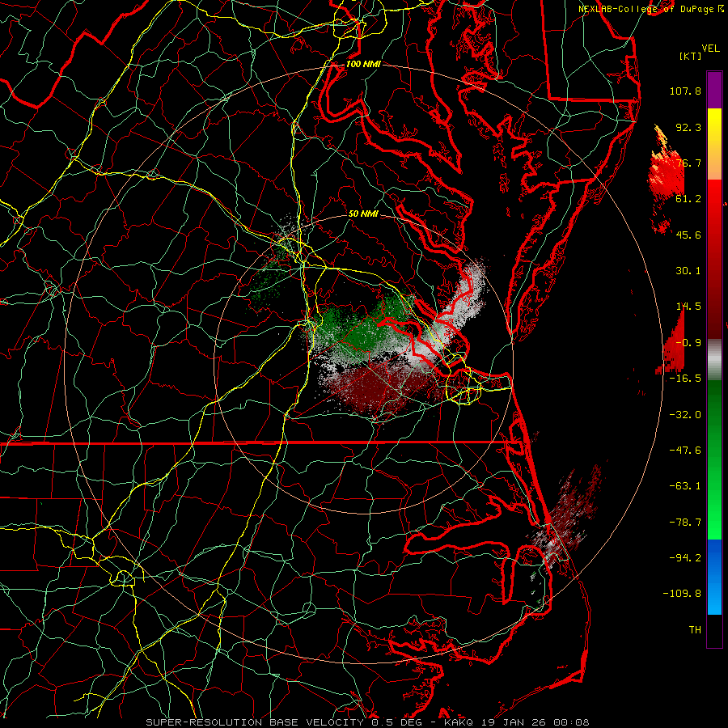The image size is (728, 728).
Task: Click the TH threshold label
Action: (x=695, y=630)
